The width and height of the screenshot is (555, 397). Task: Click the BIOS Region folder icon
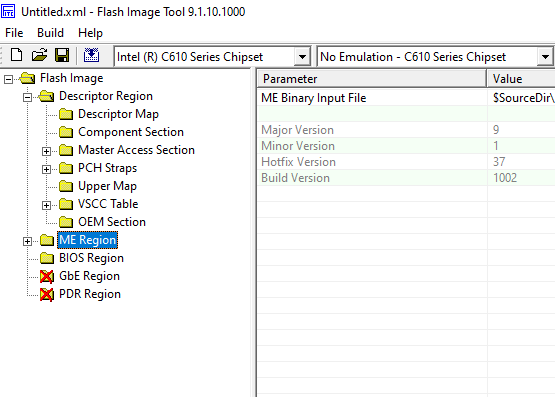[x=47, y=258]
